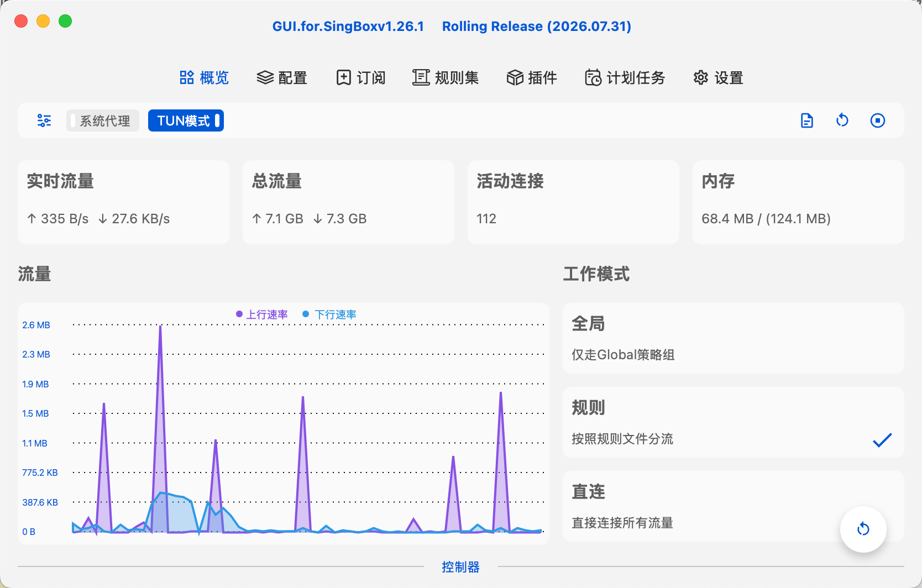Viewport: 922px width, 588px height.
Task: Open the 设置 tab
Action: pyautogui.click(x=718, y=77)
